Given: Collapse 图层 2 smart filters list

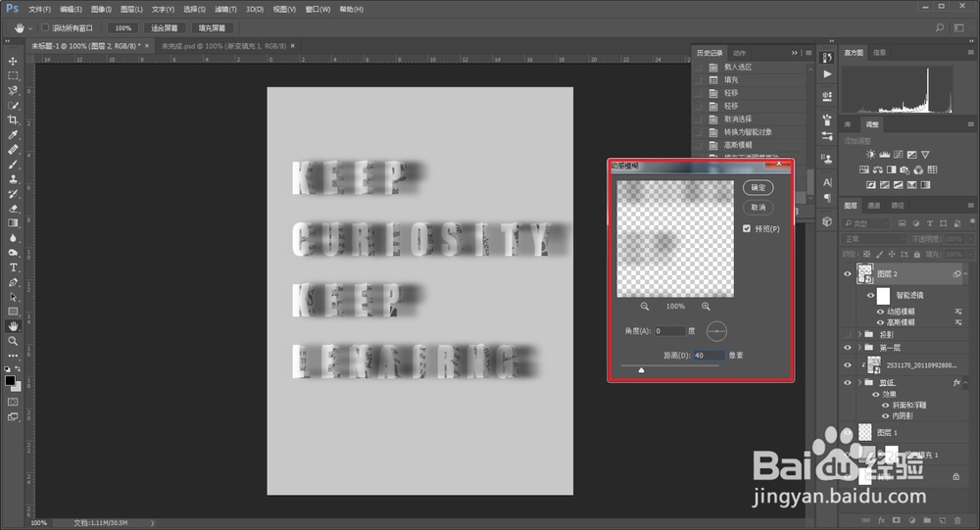Looking at the screenshot, I should pos(965,273).
